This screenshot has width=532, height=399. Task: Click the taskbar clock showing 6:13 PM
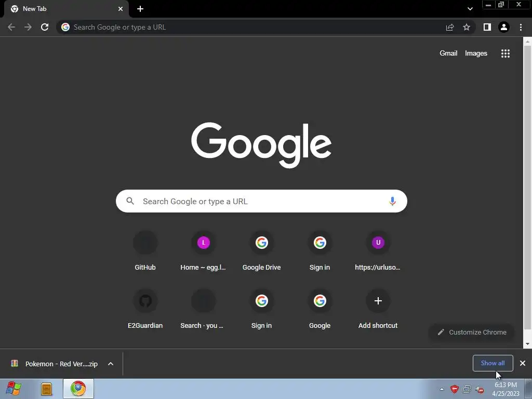click(506, 389)
